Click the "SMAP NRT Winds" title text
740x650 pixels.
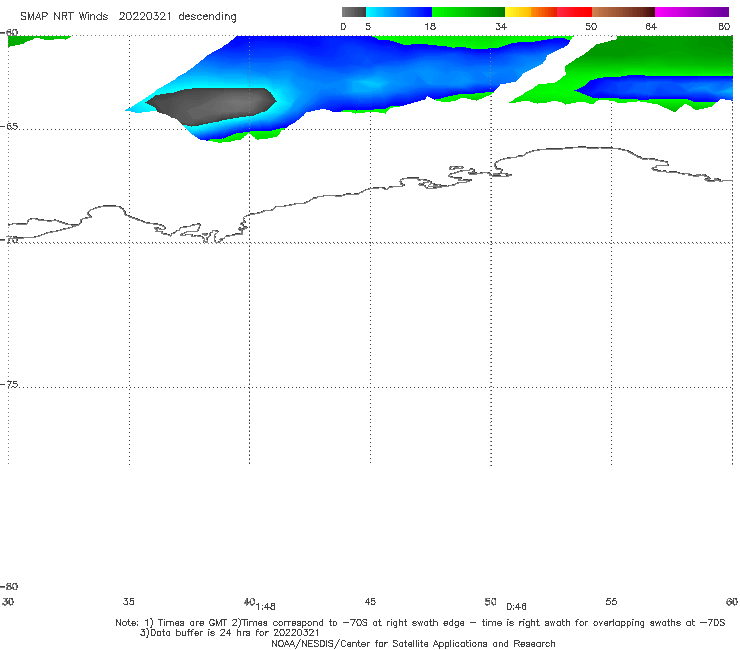(64, 17)
